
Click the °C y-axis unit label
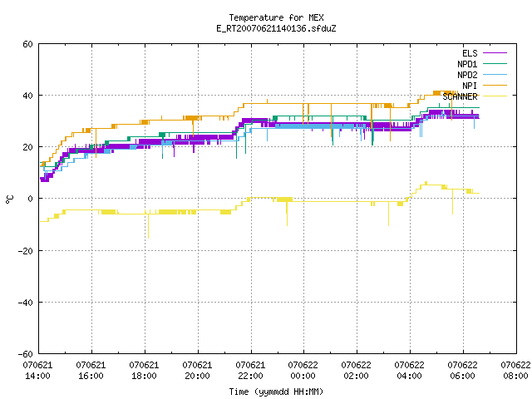tap(9, 199)
